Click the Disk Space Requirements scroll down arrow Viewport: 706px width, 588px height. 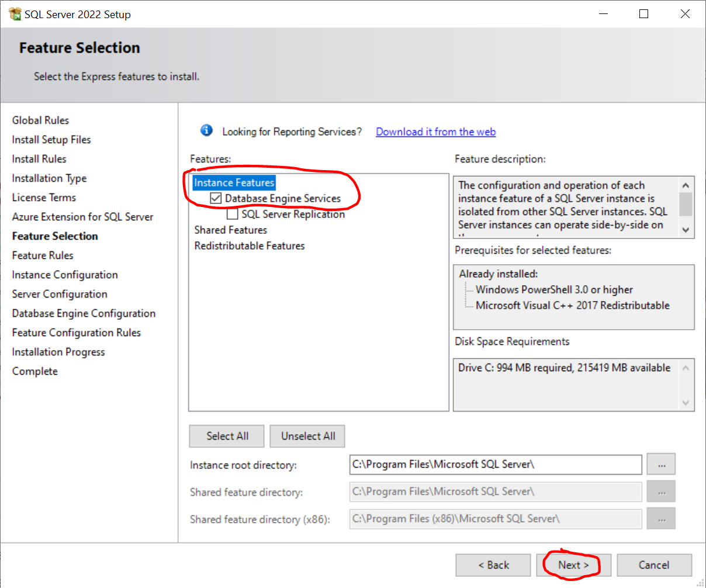[x=686, y=403]
